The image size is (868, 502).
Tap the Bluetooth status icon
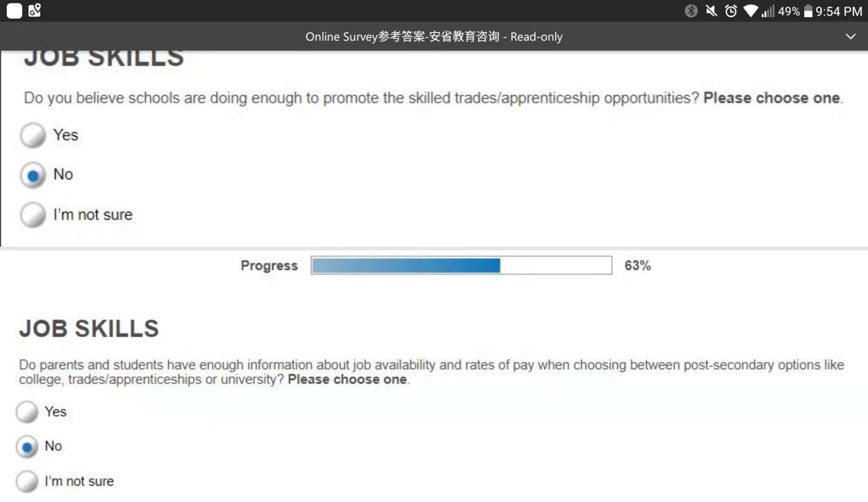[x=691, y=11]
